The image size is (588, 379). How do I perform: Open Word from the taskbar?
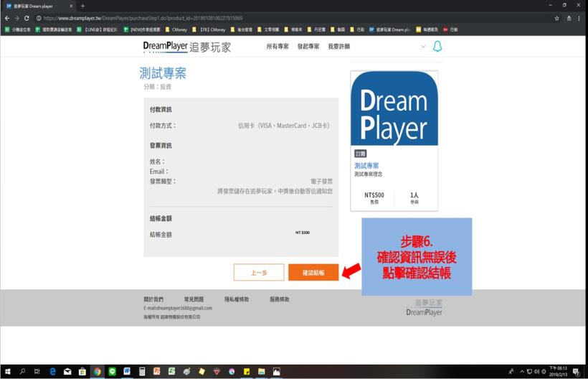point(127,371)
